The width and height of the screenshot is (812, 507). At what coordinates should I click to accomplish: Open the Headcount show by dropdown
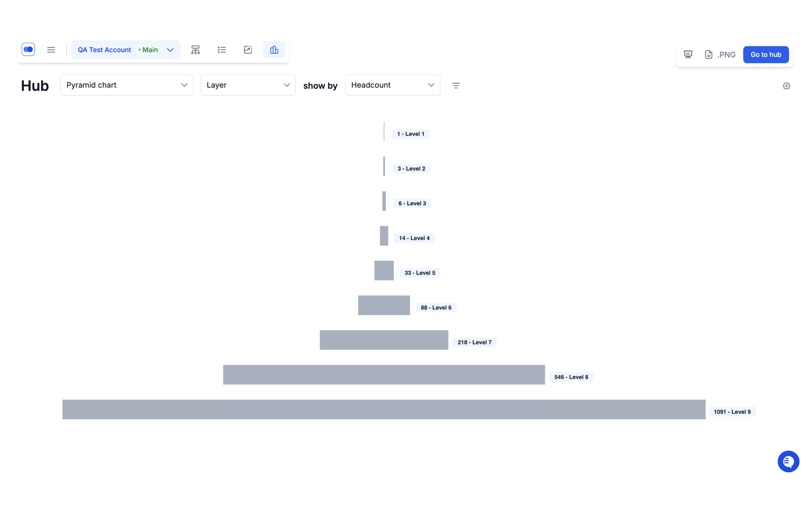(392, 85)
